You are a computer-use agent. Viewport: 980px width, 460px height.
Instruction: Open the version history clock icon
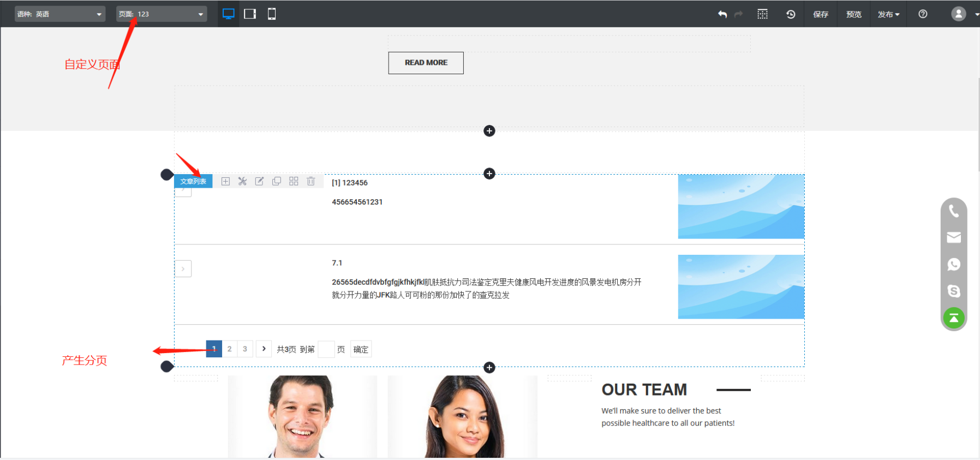[790, 14]
